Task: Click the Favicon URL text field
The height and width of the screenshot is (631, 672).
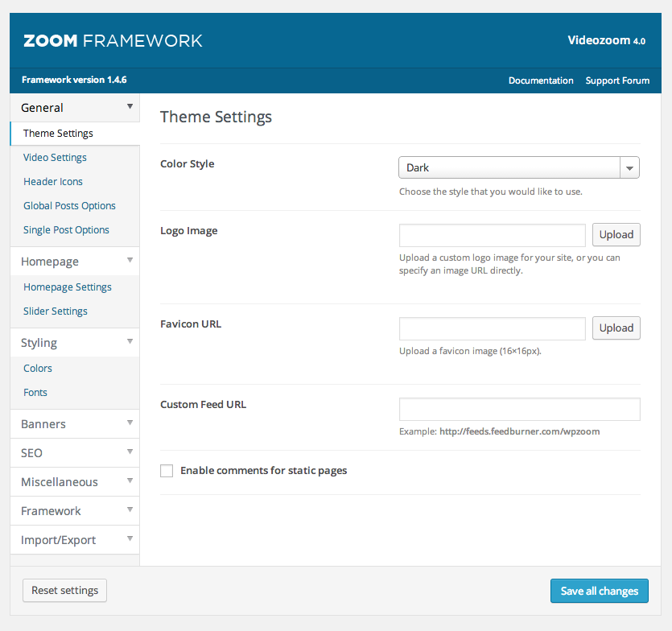Action: point(492,329)
